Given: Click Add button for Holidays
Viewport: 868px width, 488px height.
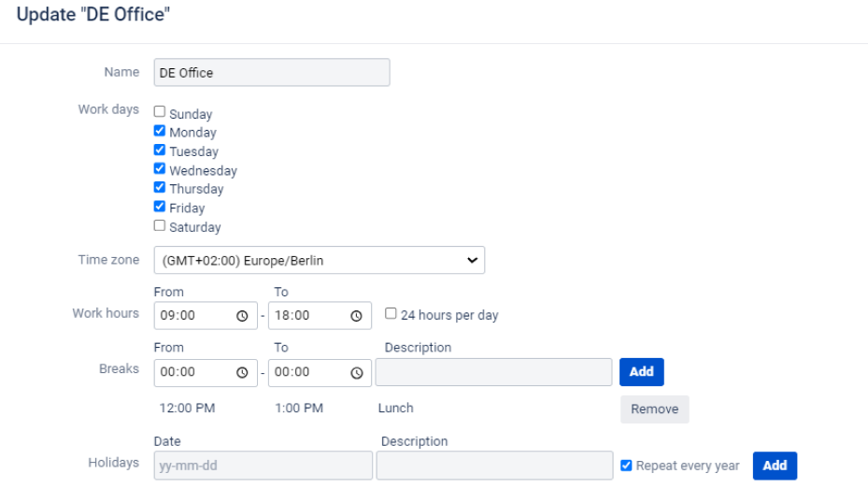Looking at the screenshot, I should click(x=775, y=466).
